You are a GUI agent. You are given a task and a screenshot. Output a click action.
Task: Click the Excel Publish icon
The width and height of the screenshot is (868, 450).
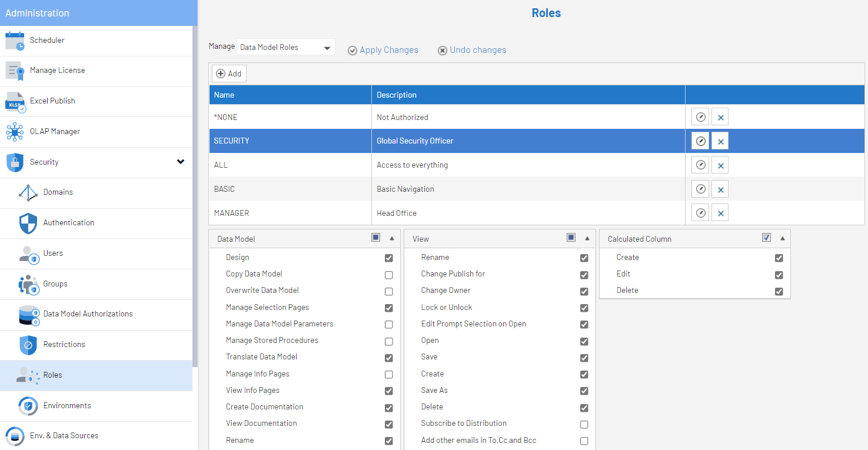tap(15, 101)
